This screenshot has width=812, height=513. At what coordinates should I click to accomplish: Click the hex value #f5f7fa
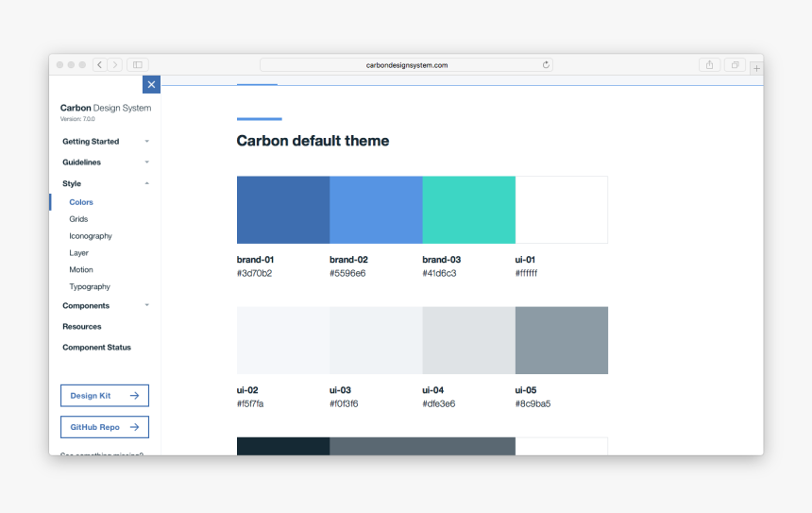250,403
